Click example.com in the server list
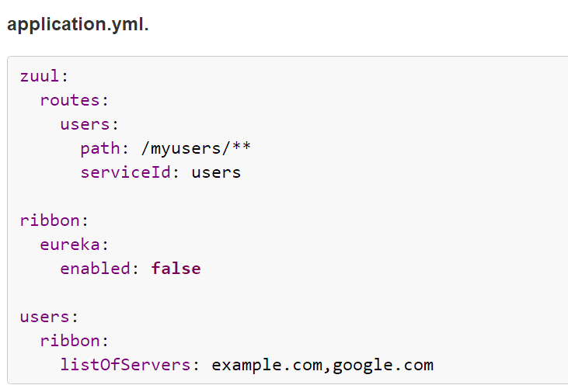 pyautogui.click(x=267, y=365)
